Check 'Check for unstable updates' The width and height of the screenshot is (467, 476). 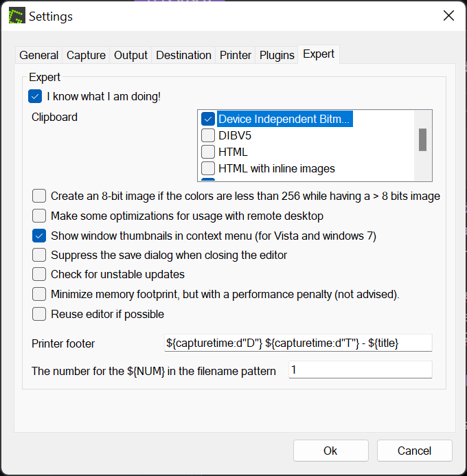(39, 275)
